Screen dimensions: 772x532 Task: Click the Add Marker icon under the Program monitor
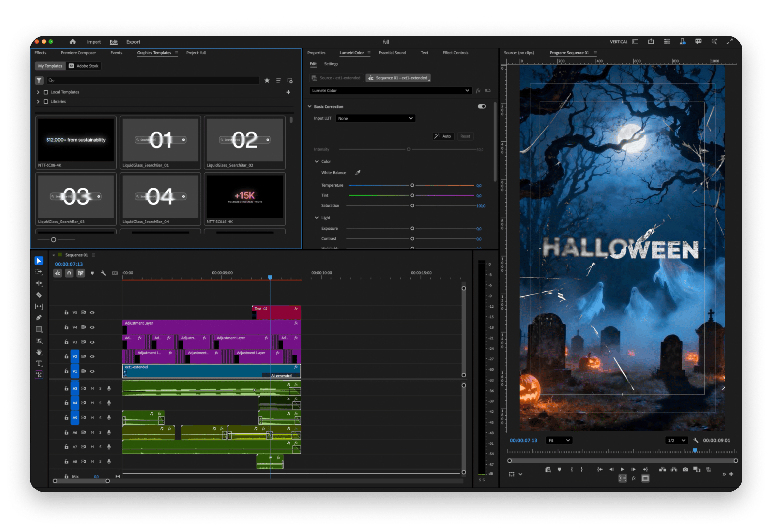coord(560,469)
